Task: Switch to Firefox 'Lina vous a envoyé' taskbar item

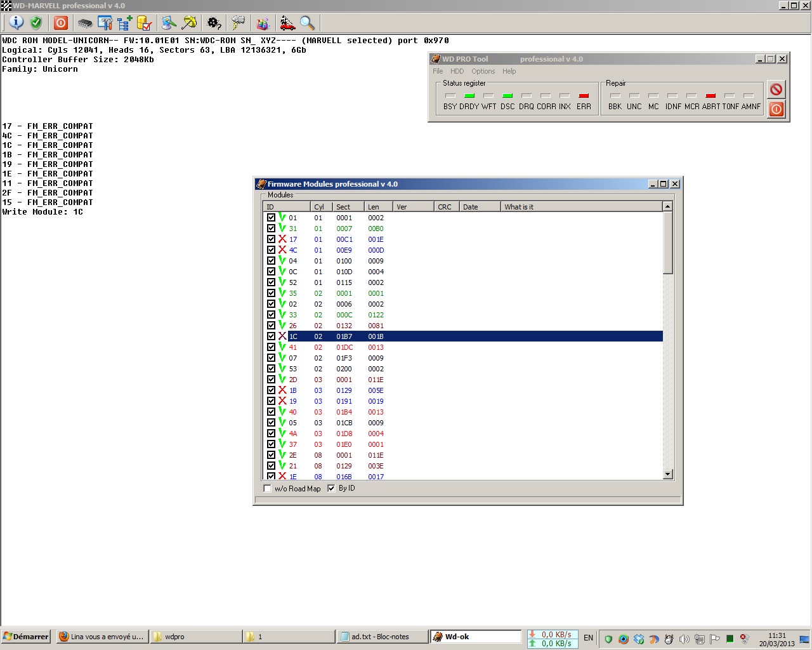Action: (x=101, y=637)
